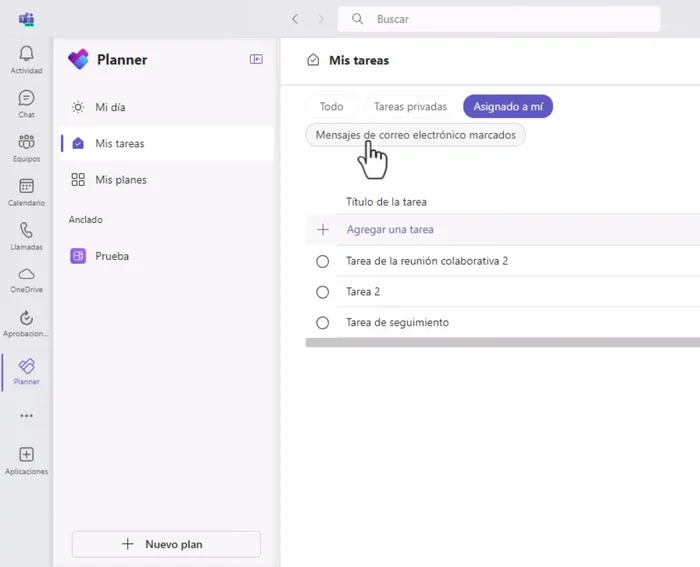
Task: Open the Calendario app icon
Action: (x=26, y=186)
